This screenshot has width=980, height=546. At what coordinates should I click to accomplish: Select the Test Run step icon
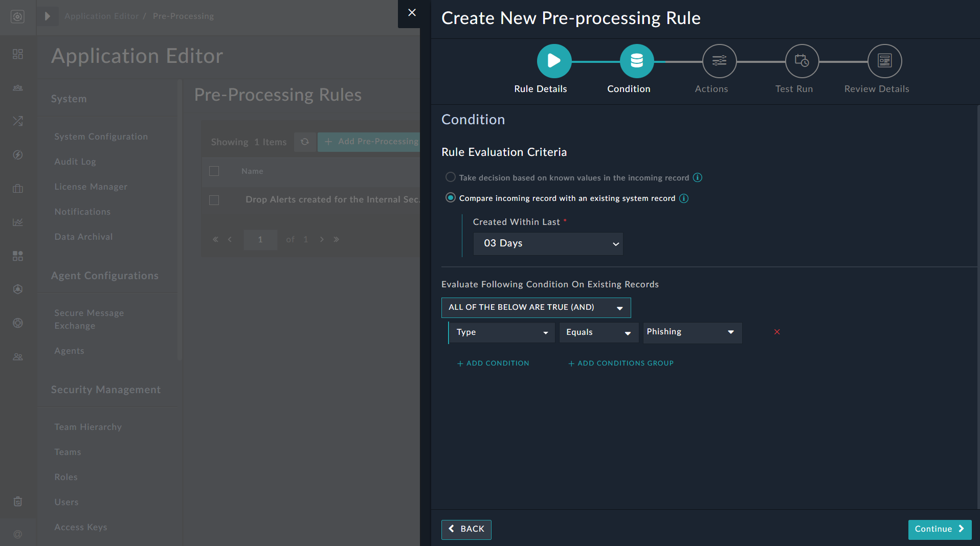(801, 60)
